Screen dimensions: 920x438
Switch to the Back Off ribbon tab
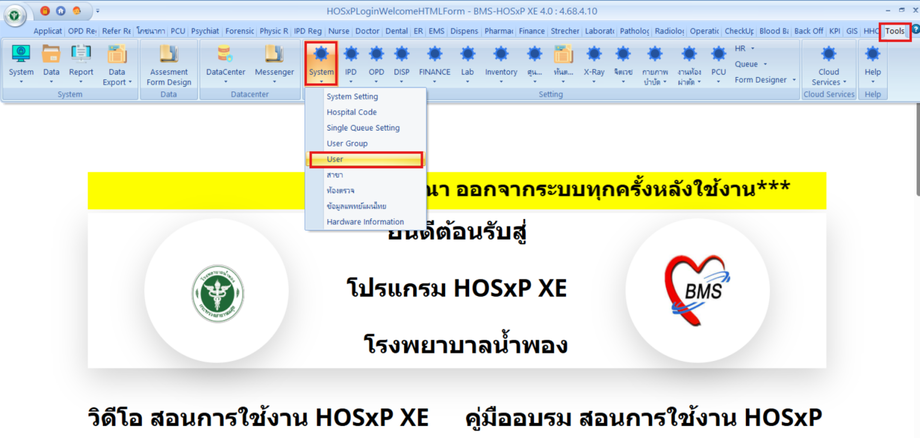808,32
